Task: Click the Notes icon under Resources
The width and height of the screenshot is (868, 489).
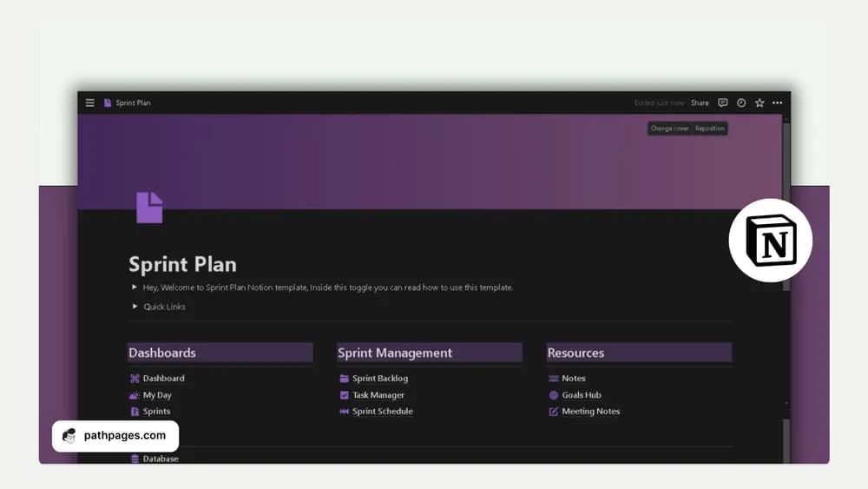Action: pos(554,378)
